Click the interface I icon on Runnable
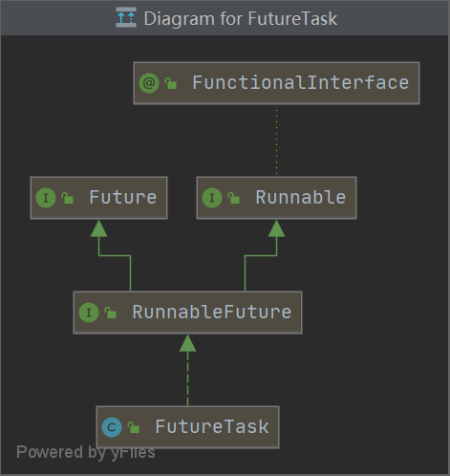This screenshot has width=450, height=476. click(212, 198)
